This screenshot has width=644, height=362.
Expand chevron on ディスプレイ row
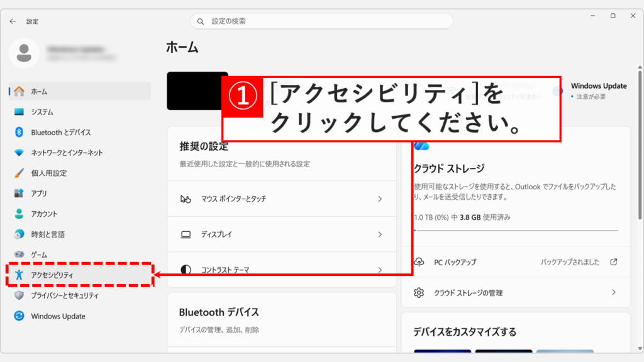pos(380,235)
